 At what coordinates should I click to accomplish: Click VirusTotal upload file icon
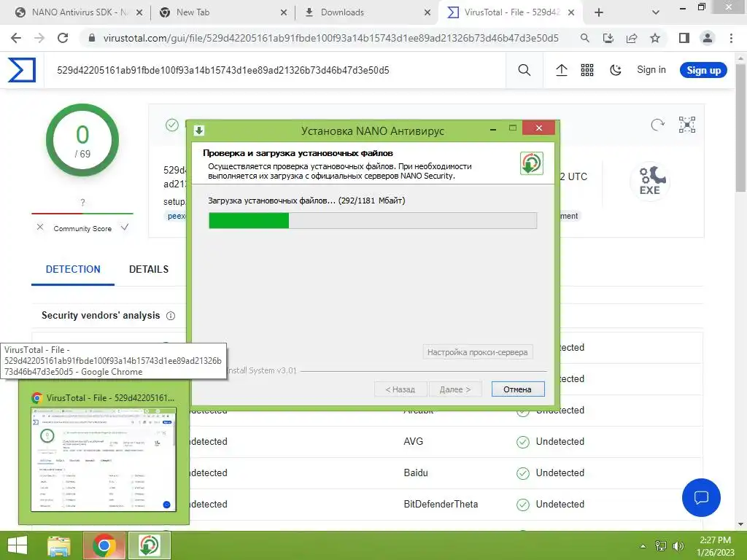click(561, 70)
